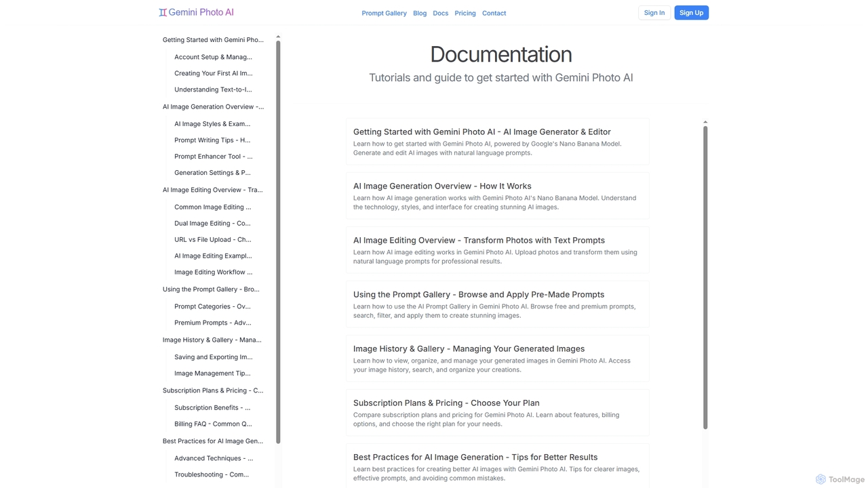Open sidebar item Image Management Tip...
868x488 pixels.
212,373
